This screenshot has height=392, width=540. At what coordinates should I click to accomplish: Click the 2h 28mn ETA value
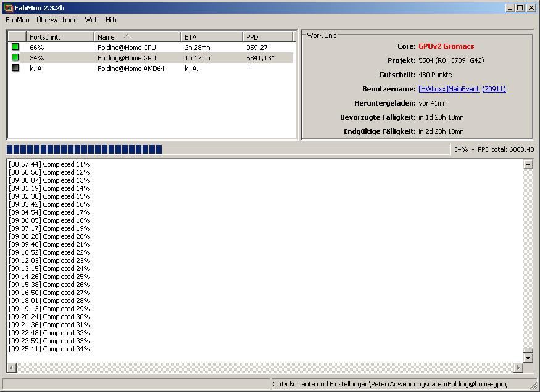point(197,48)
